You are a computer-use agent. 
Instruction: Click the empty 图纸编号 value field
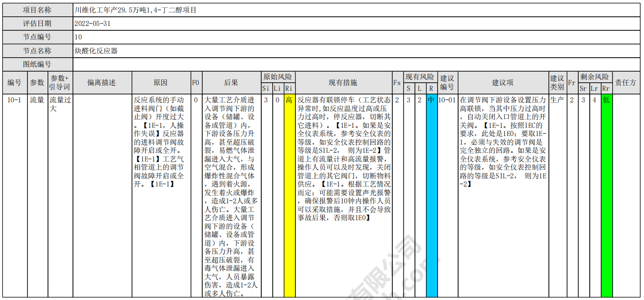pyautogui.click(x=357, y=64)
